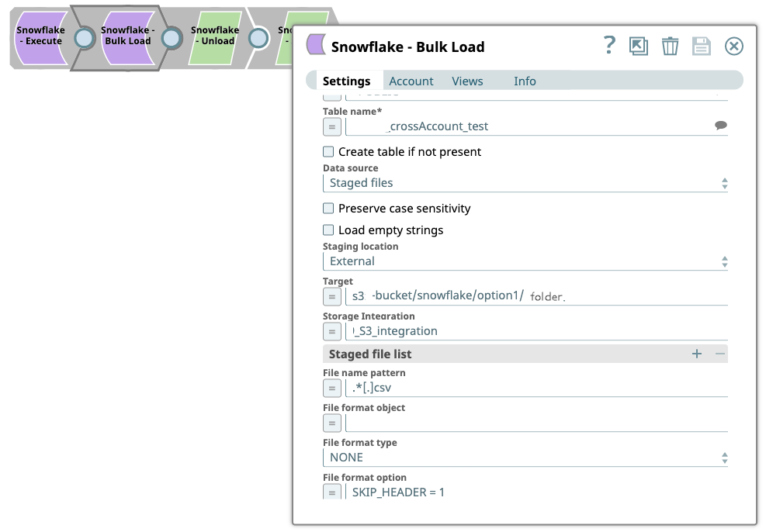Click the comment bubble on Table name
Image resolution: width=766 pixels, height=532 pixels.
click(721, 124)
